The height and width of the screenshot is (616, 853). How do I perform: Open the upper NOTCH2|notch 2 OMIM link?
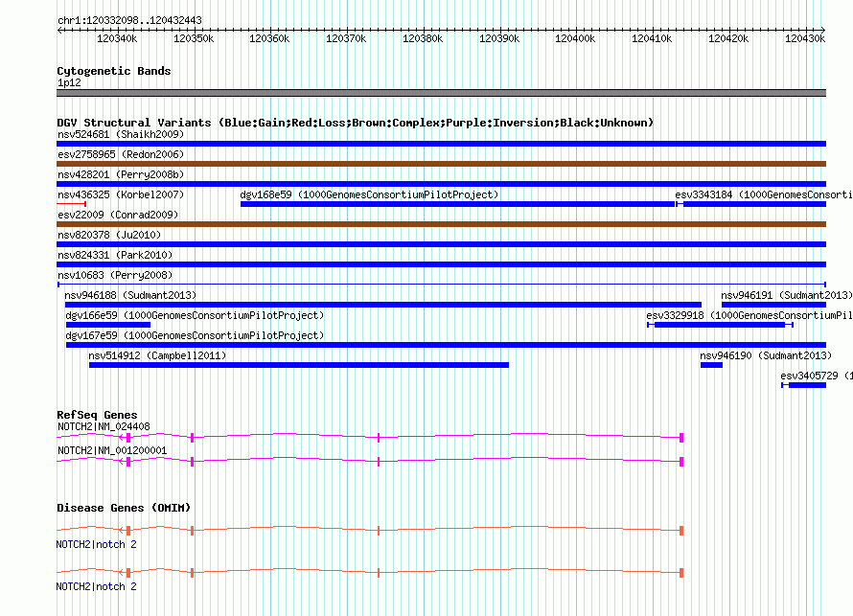96,544
